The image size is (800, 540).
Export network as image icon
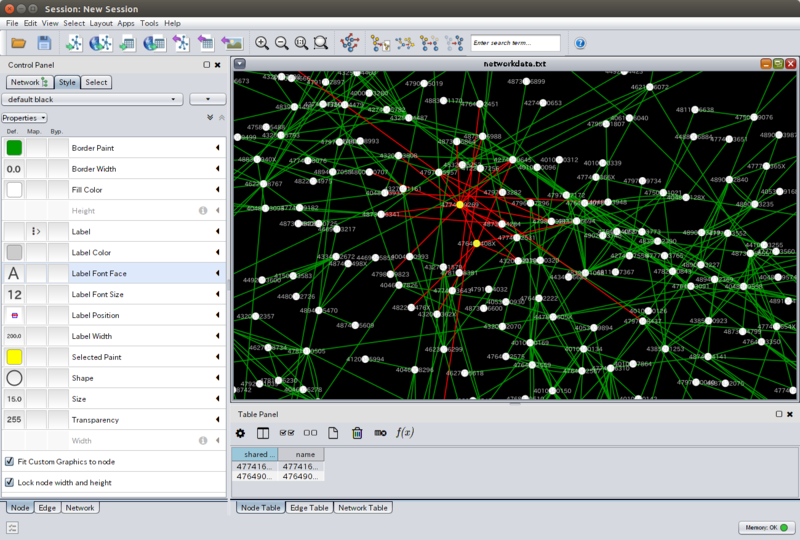(232, 43)
